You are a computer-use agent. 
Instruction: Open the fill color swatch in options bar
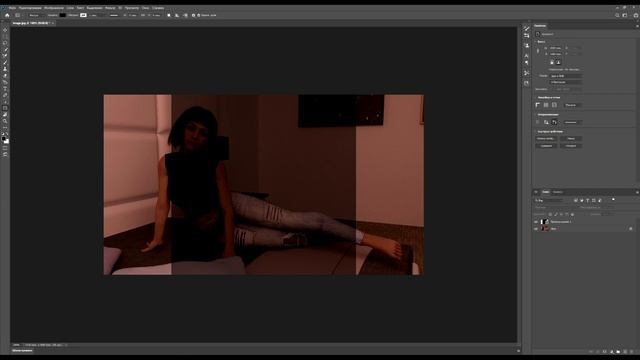[62, 15]
